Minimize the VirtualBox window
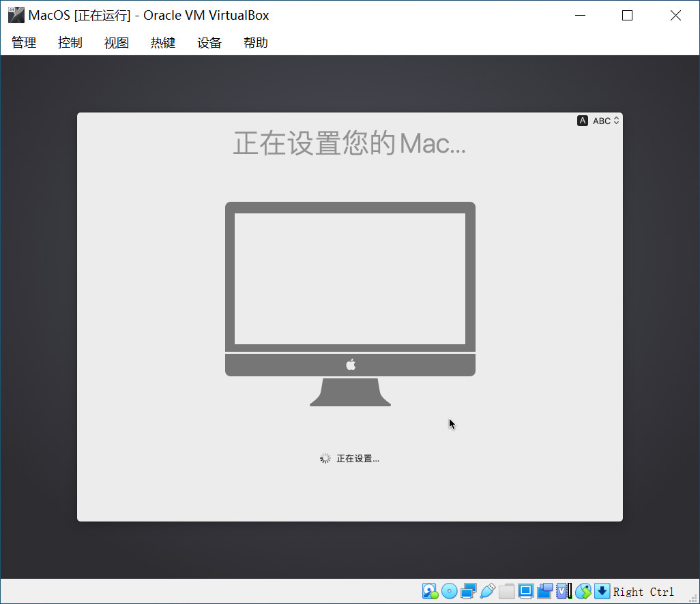700x604 pixels. tap(580, 15)
